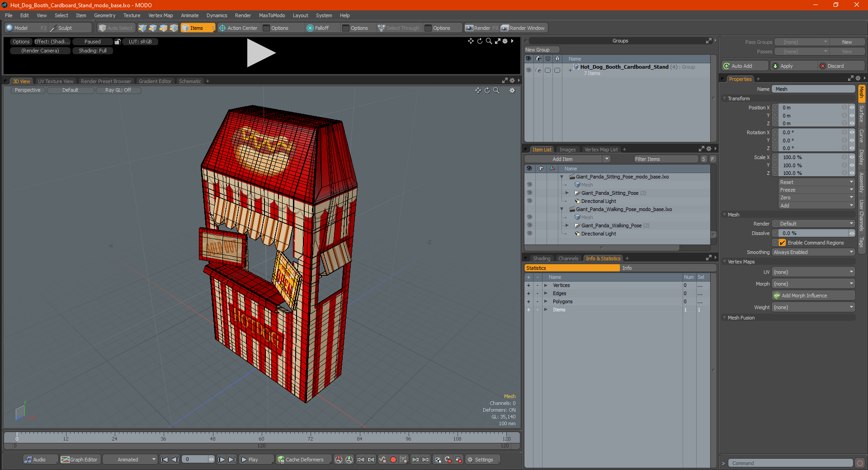The height and width of the screenshot is (470, 868).
Task: Click the 3D viewport rotate icon
Action: click(x=487, y=90)
